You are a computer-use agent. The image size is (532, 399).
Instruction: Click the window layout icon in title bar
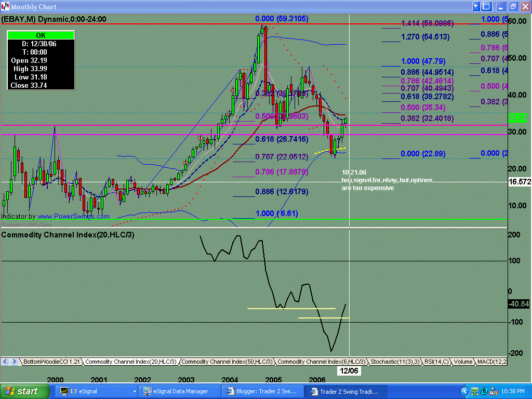[x=486, y=6]
